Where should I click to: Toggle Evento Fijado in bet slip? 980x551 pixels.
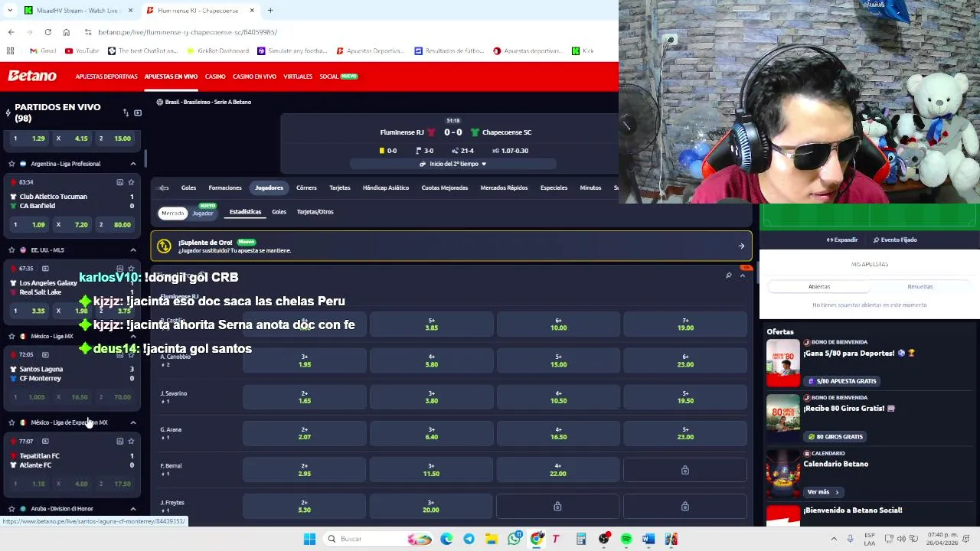(x=895, y=240)
